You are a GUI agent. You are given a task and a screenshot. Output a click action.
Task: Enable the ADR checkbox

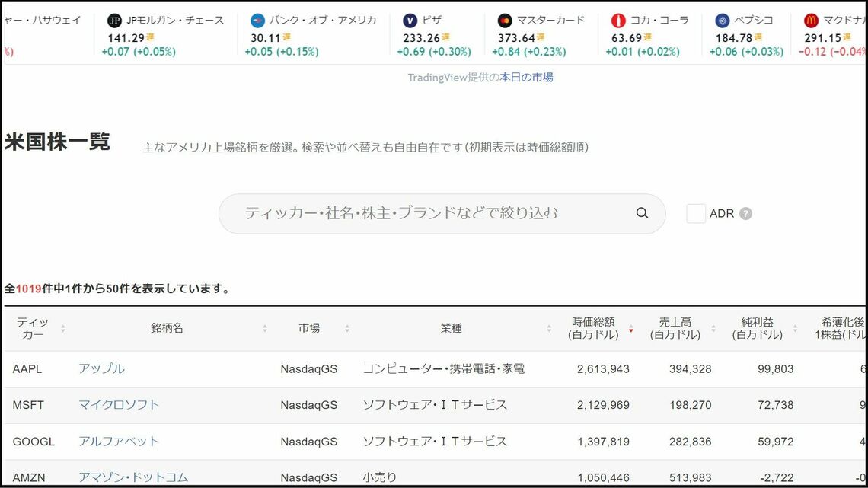click(695, 214)
